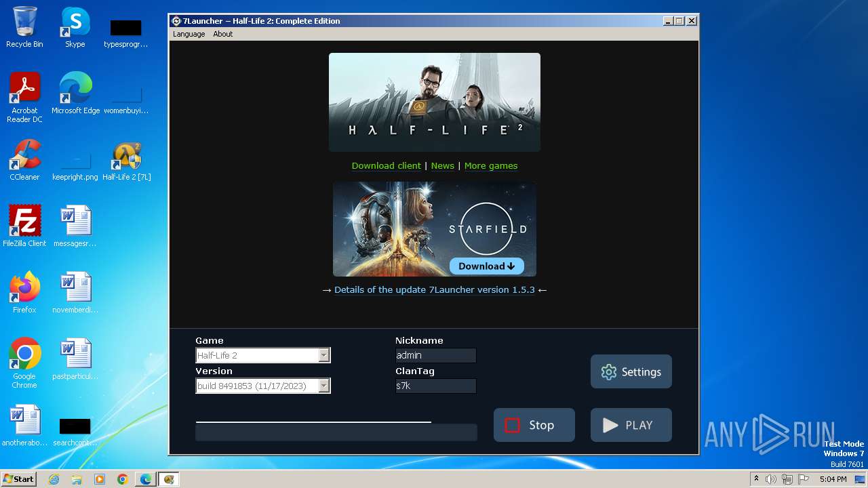Open 7Launcher version 1.5.3 update details
This screenshot has height=488, width=868.
(x=434, y=290)
